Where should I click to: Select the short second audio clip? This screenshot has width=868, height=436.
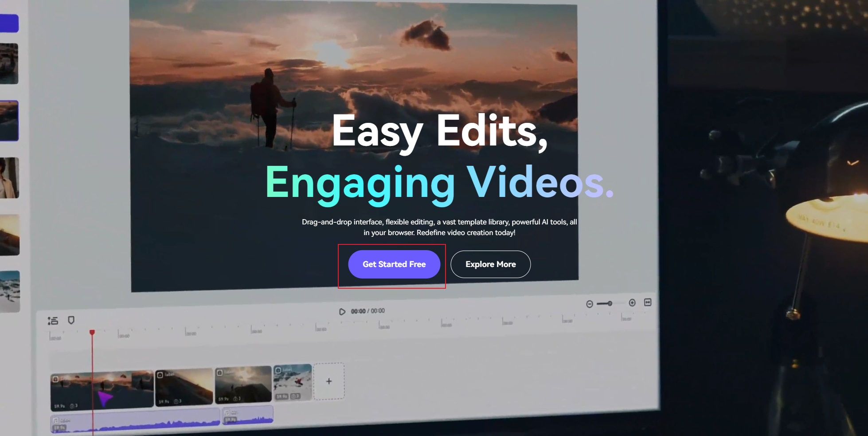pyautogui.click(x=248, y=415)
